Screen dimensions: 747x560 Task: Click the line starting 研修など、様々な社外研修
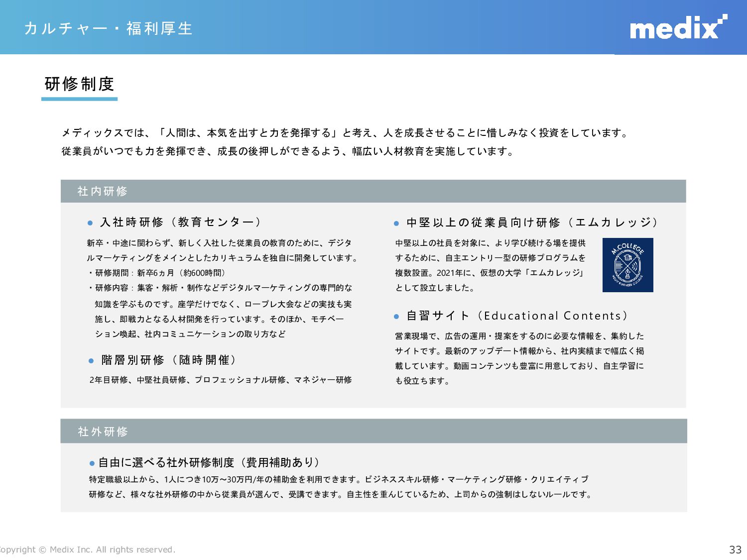tap(342, 494)
